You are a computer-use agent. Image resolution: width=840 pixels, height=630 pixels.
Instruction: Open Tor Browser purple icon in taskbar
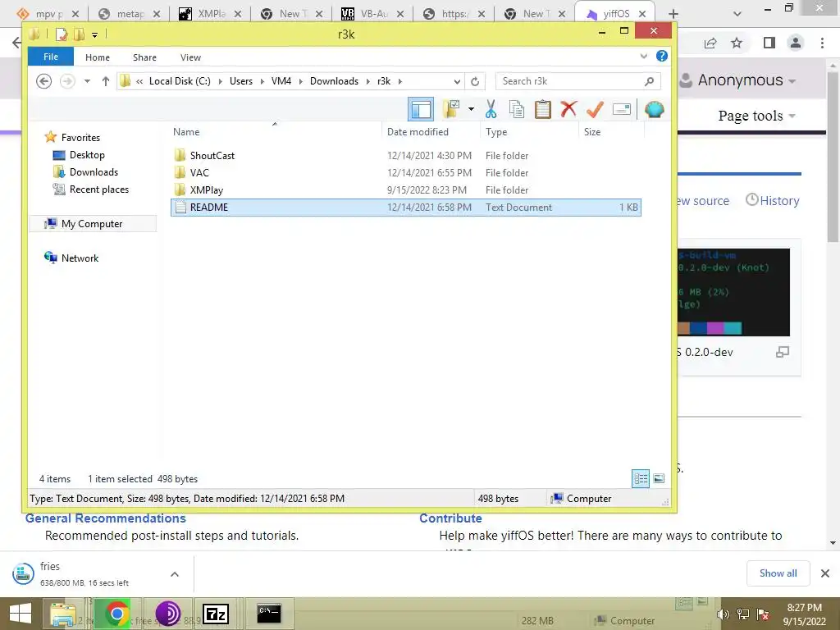(167, 614)
